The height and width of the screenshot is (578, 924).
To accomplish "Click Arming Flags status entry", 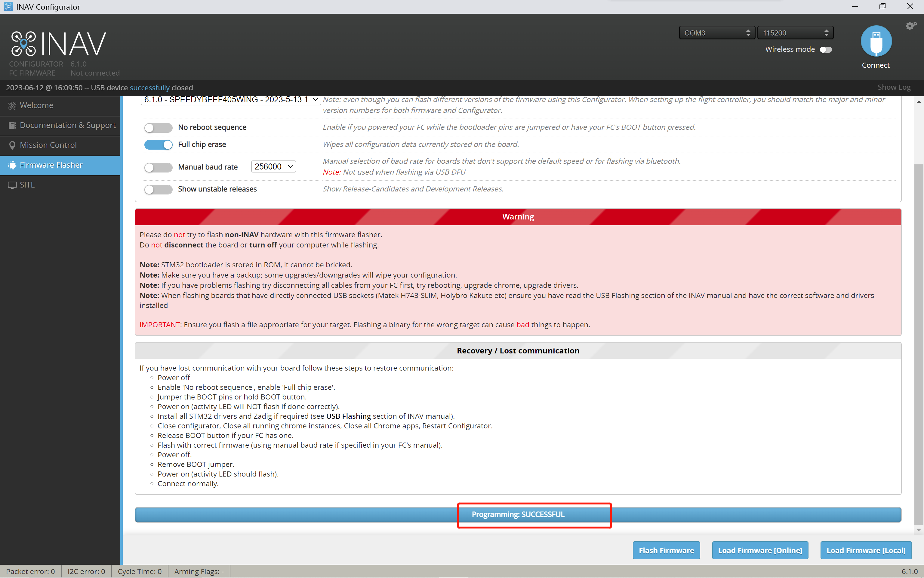I will (x=199, y=571).
